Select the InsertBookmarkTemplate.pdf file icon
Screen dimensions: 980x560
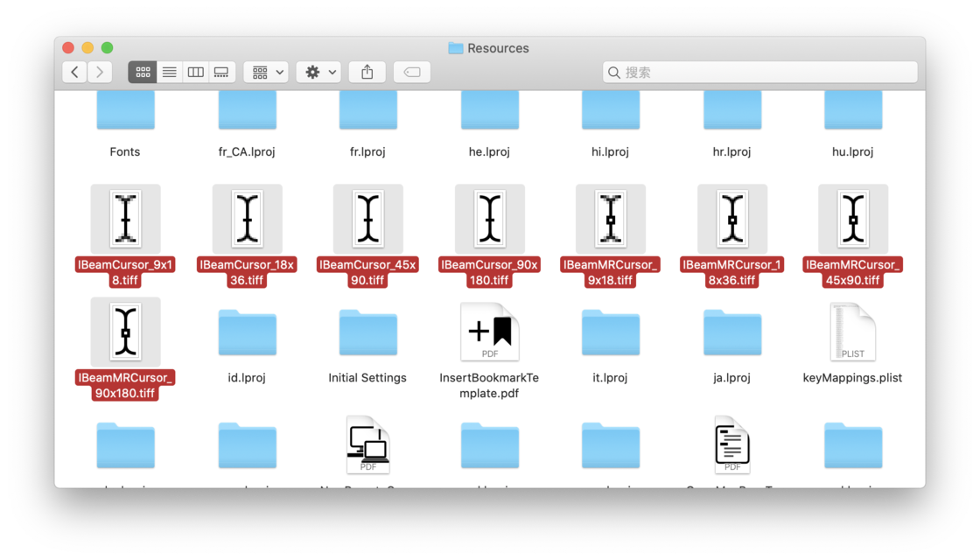coord(490,332)
